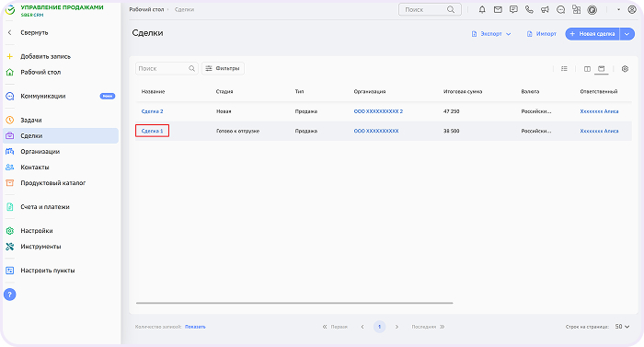Open the Сделка 2 link

tap(152, 111)
